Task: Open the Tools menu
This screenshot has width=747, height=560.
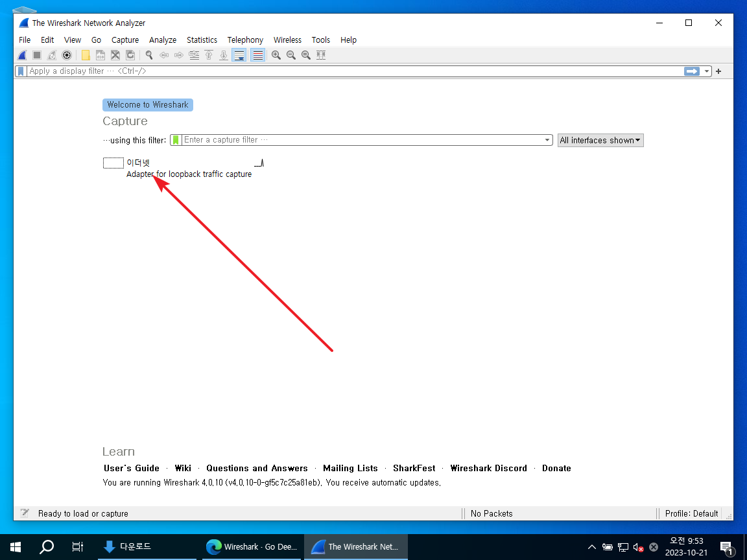Action: click(320, 40)
